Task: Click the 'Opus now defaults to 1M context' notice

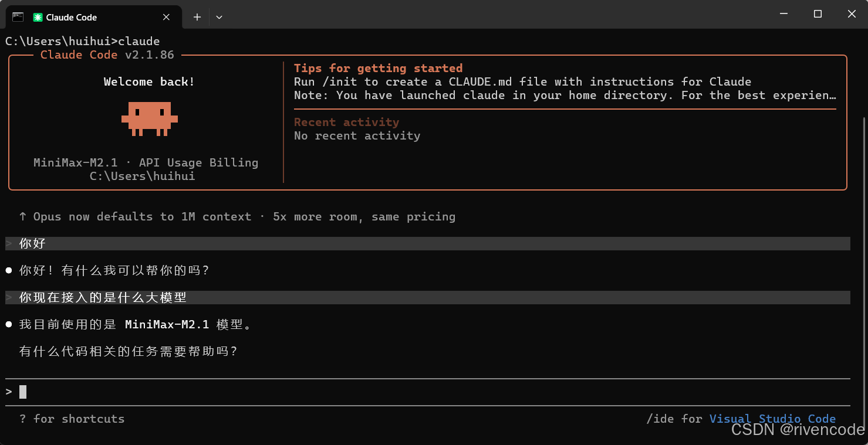Action: 237,216
